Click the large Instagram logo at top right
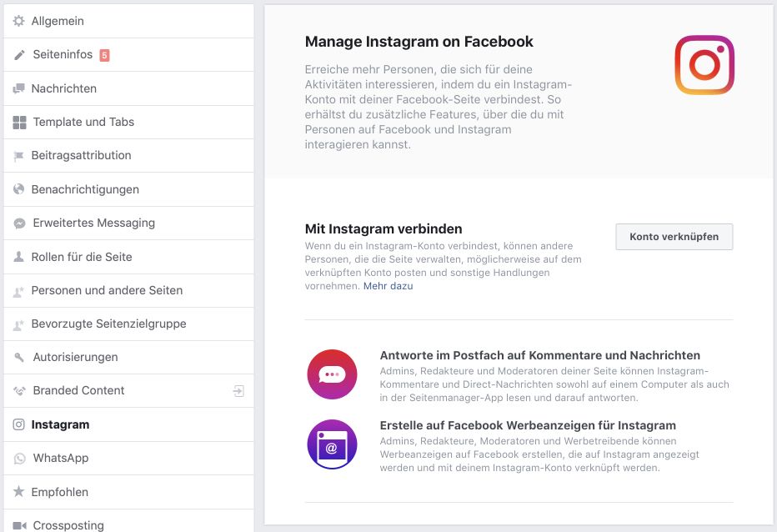The width and height of the screenshot is (777, 532). tap(704, 65)
